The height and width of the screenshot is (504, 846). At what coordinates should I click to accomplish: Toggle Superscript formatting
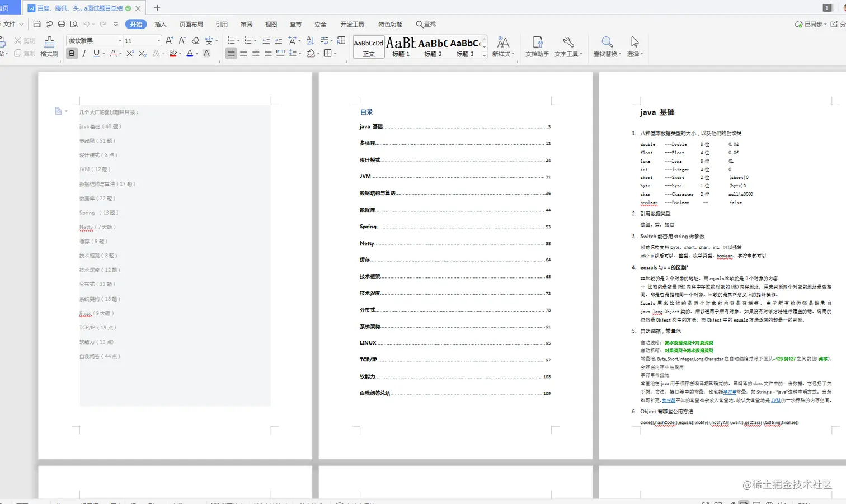(130, 53)
